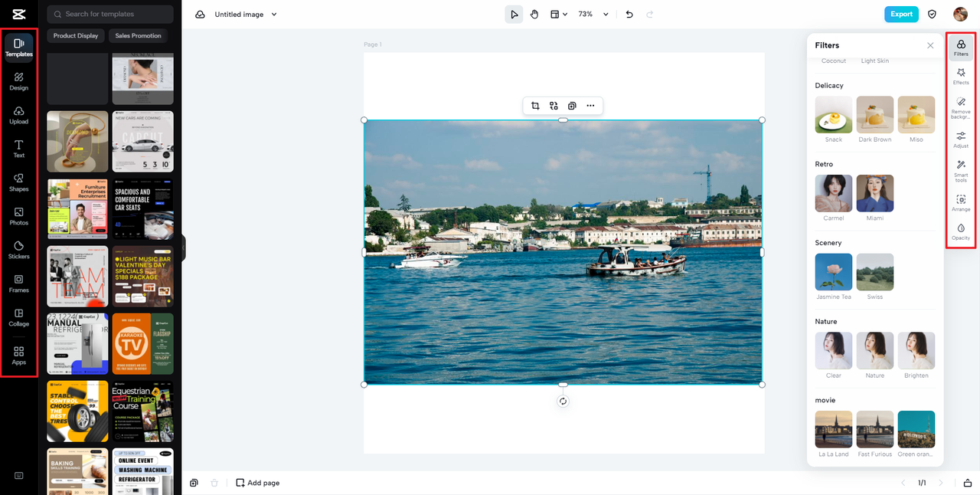Image resolution: width=980 pixels, height=495 pixels.
Task: Apply the Swiss filter
Action: [x=875, y=272]
